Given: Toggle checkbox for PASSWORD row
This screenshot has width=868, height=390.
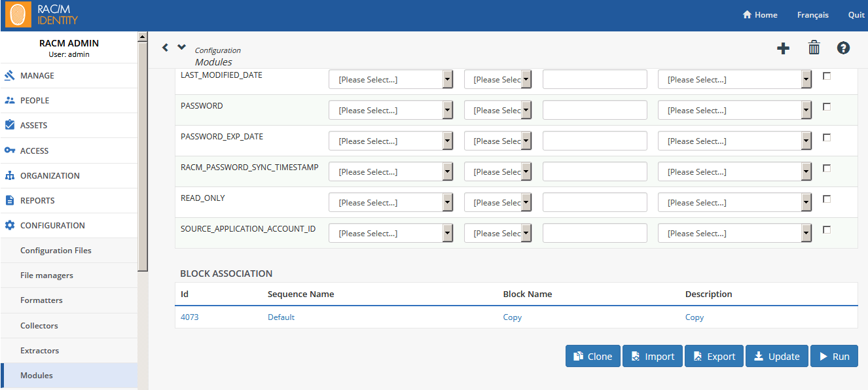Looking at the screenshot, I should [827, 107].
